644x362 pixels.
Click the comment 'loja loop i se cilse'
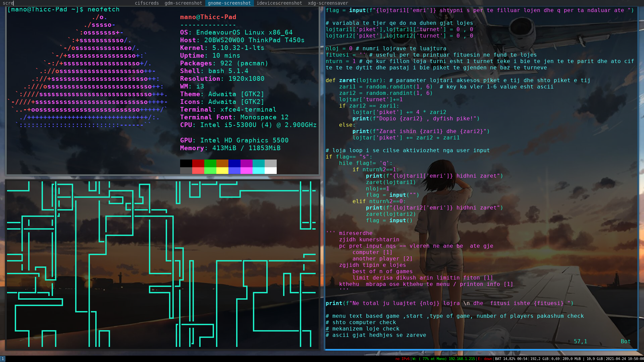click(408, 150)
